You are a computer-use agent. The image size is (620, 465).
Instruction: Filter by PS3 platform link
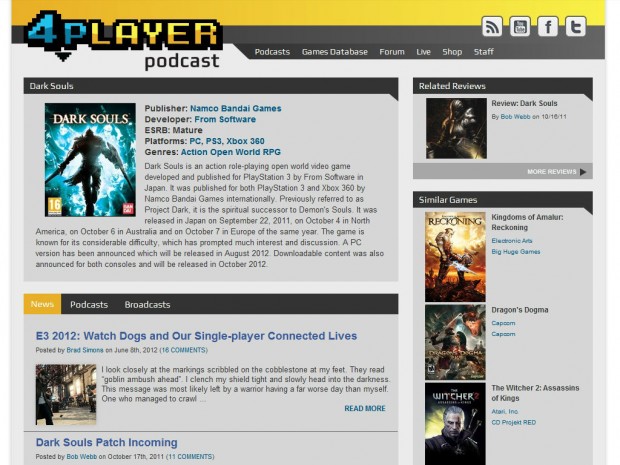coord(214,141)
